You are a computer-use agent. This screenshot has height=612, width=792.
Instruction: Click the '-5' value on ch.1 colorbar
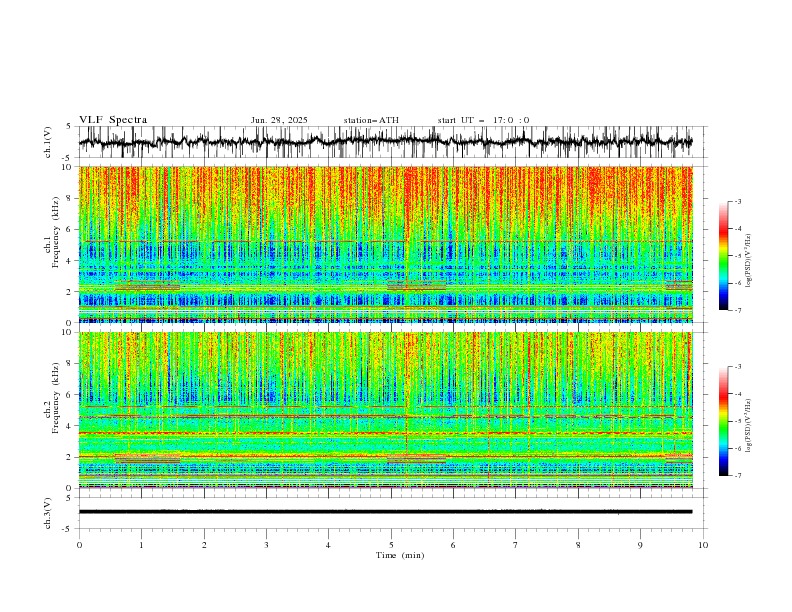click(x=737, y=256)
